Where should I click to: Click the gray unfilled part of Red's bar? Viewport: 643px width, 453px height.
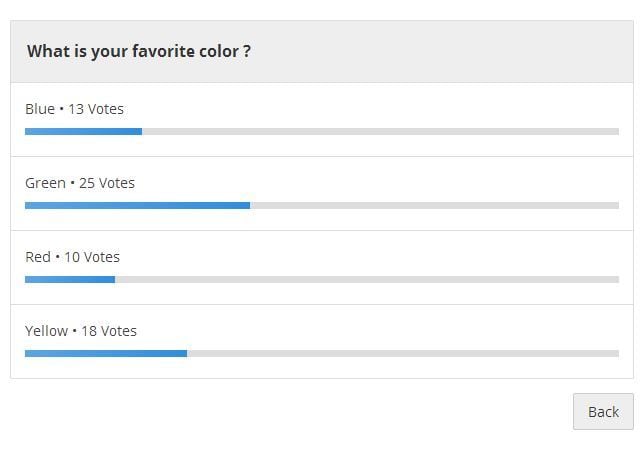367,280
